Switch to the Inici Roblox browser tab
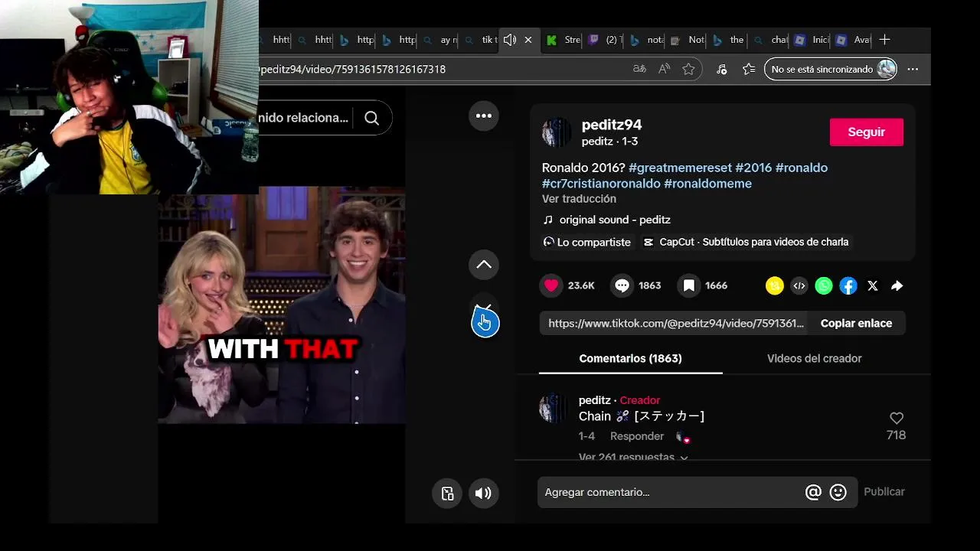 812,40
